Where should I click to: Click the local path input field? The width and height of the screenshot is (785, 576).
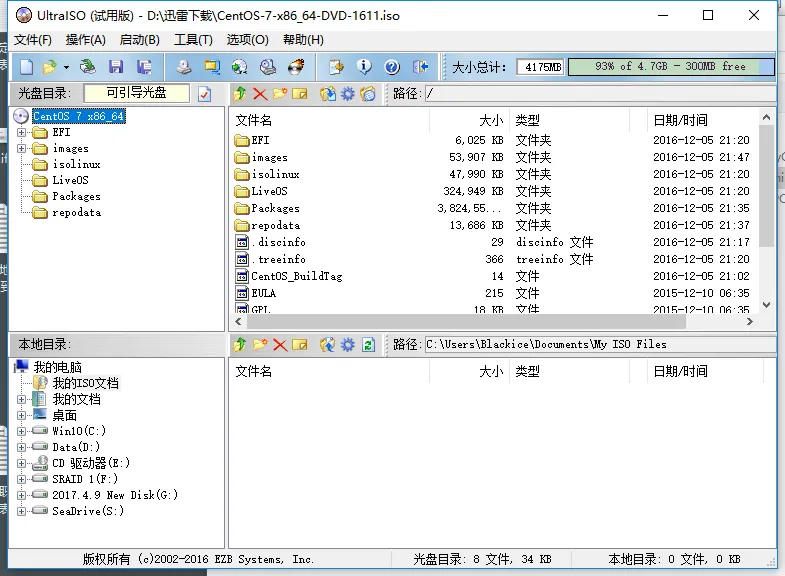[x=598, y=345]
